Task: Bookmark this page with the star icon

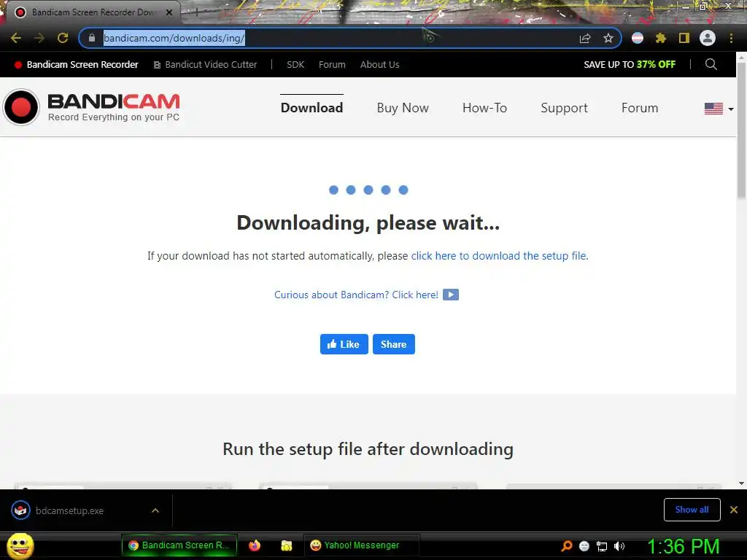Action: 608,38
